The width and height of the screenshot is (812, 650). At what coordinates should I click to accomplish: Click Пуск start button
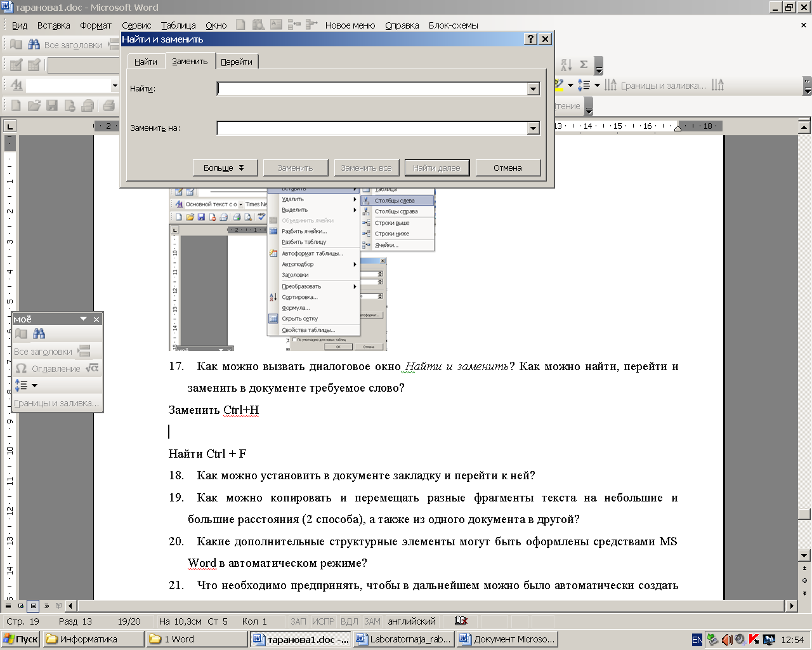click(x=21, y=639)
